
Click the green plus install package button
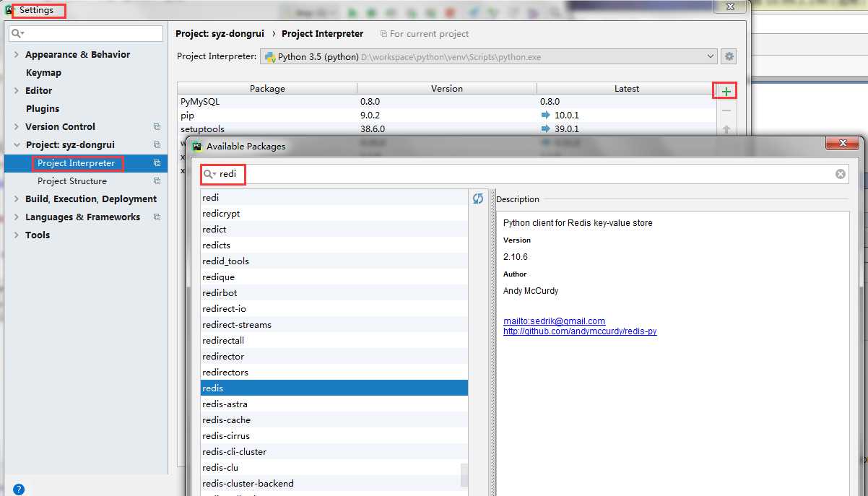point(726,91)
